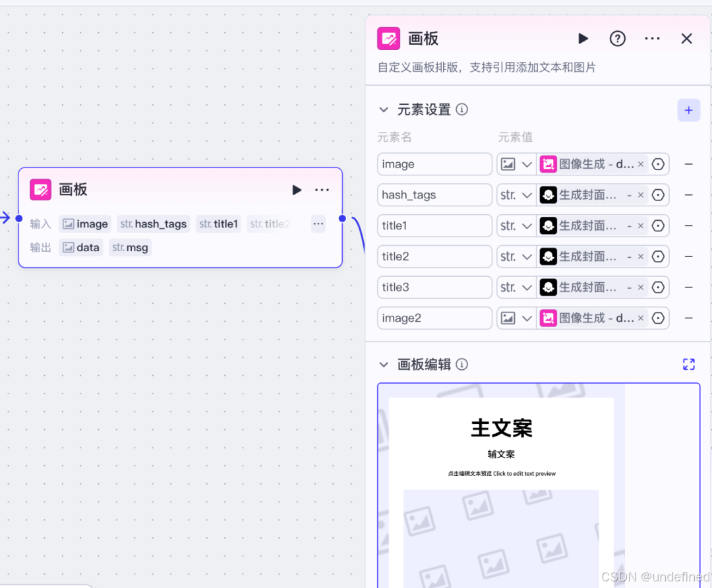
Task: Edit the image element name field
Action: pos(434,164)
